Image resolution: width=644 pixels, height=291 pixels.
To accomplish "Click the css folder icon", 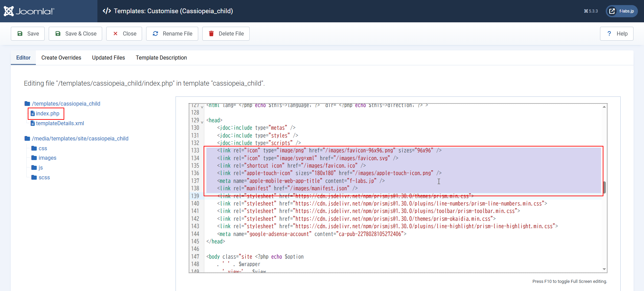I will [34, 148].
